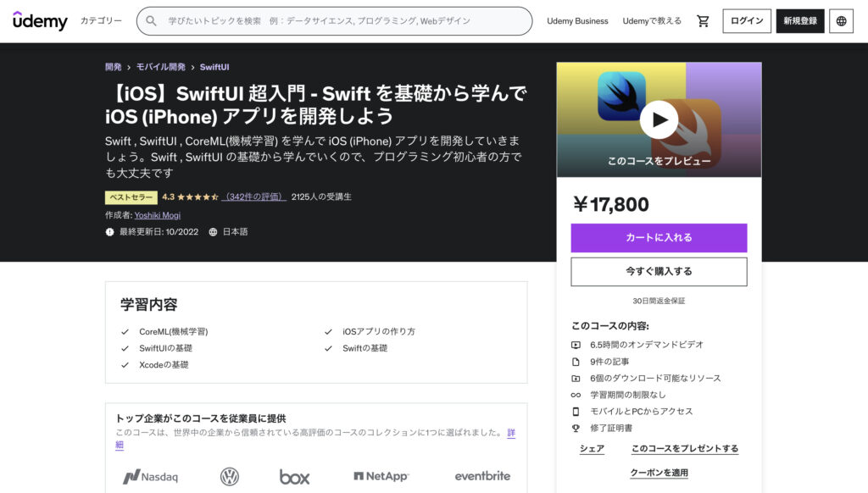868x493 pixels.
Task: Click the articles document icon
Action: pyautogui.click(x=576, y=362)
